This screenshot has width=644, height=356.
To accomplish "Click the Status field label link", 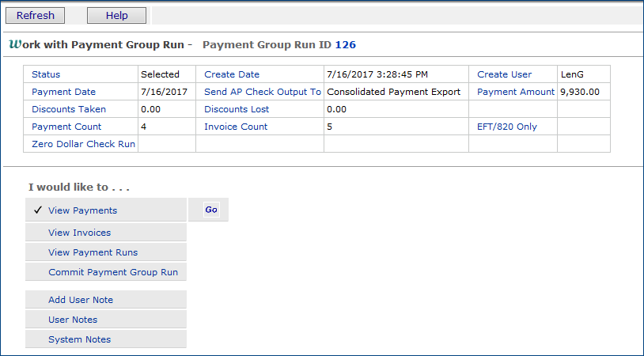I will [x=46, y=74].
